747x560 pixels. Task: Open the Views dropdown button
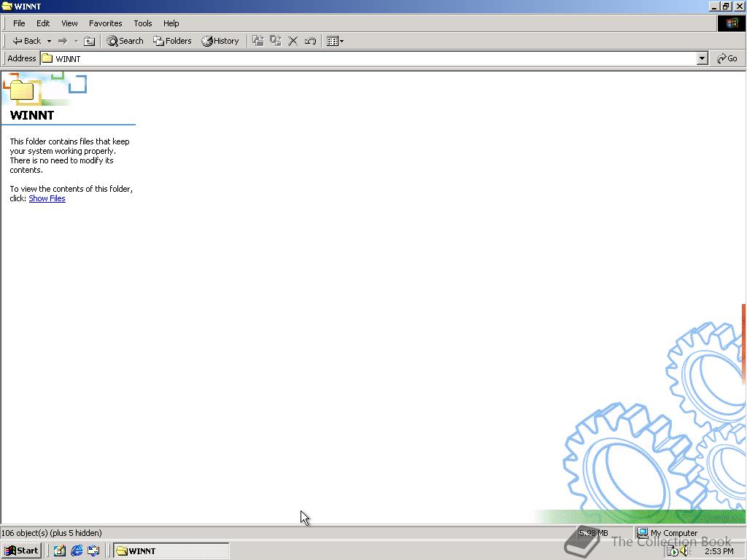(336, 41)
